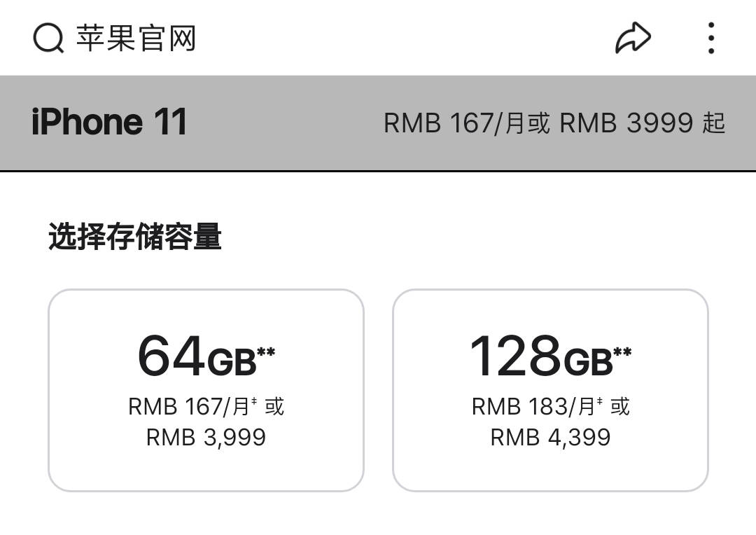
Task: Click RMB 167/月或 RMB 3999 起 price text
Action: (554, 123)
